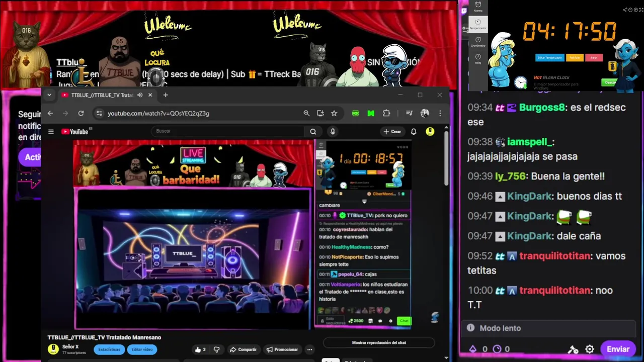Open YouTube notifications bell
Viewport: 644px width, 362px height.
coord(414,132)
